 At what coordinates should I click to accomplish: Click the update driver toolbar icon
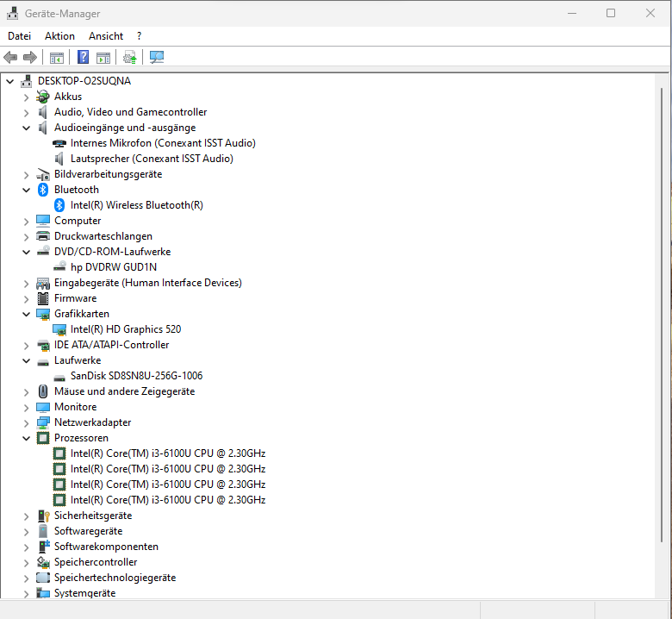point(130,57)
